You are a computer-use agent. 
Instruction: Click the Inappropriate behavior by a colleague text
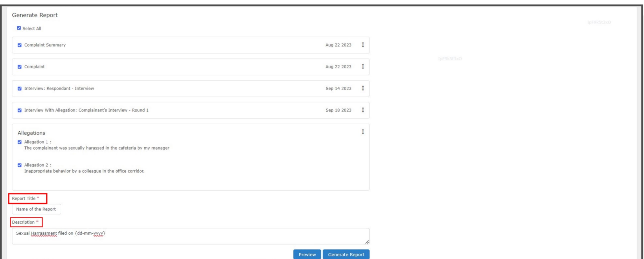[x=84, y=171]
